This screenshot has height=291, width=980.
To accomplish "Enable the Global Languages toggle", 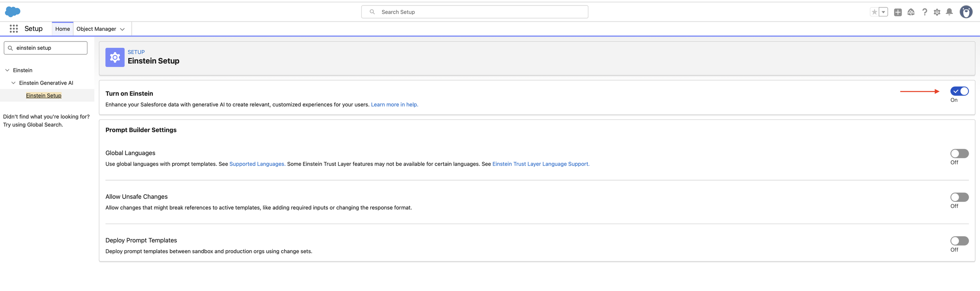I will tap(959, 154).
